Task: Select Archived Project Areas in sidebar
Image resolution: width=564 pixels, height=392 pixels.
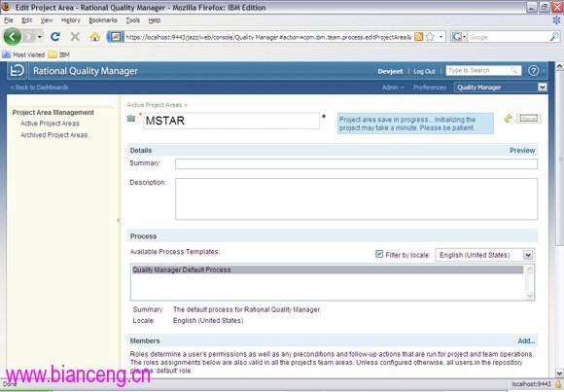Action: [53, 135]
